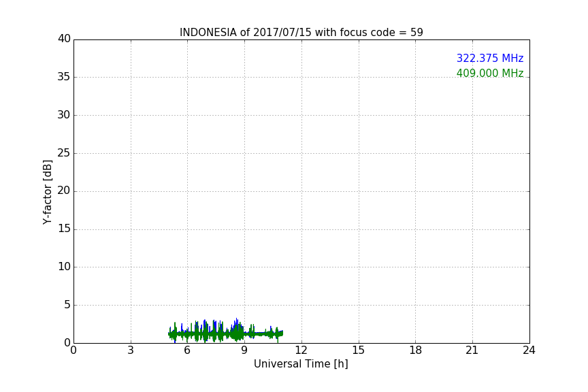Select the green '409.000 MHz' legend label
The height and width of the screenshot is (392, 588).
click(490, 73)
